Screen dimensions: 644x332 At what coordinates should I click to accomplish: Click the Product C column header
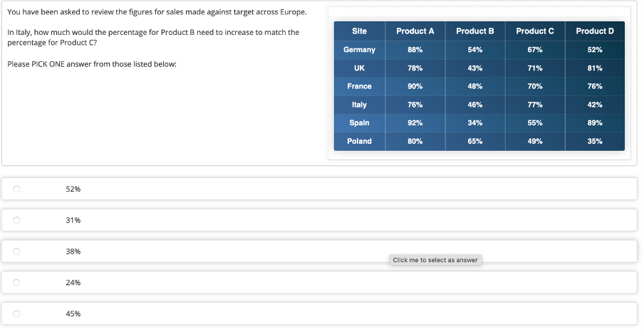[x=535, y=31]
